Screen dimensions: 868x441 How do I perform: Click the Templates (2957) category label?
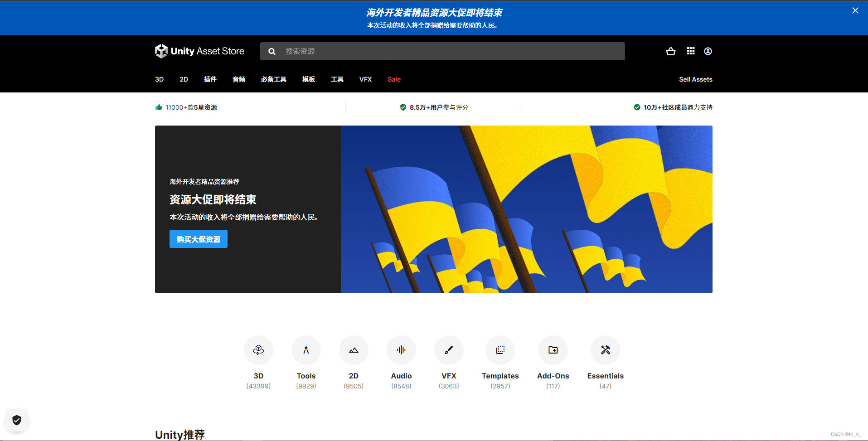coord(500,381)
